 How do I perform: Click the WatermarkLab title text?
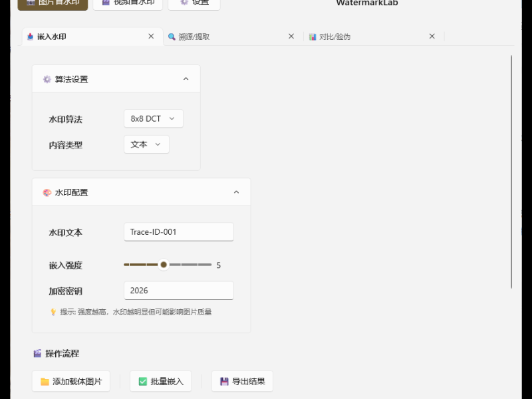pos(367,3)
